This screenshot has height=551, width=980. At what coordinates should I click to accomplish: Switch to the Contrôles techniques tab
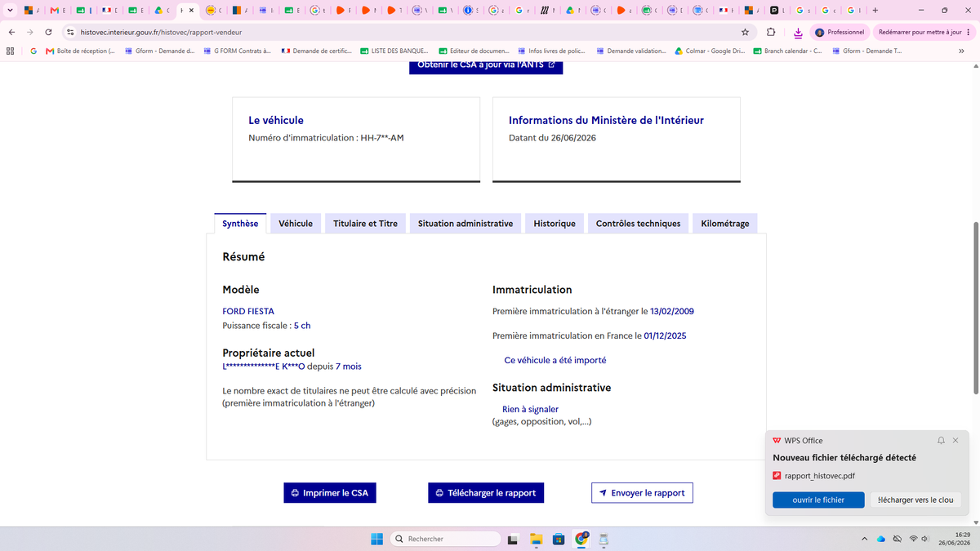pyautogui.click(x=638, y=223)
